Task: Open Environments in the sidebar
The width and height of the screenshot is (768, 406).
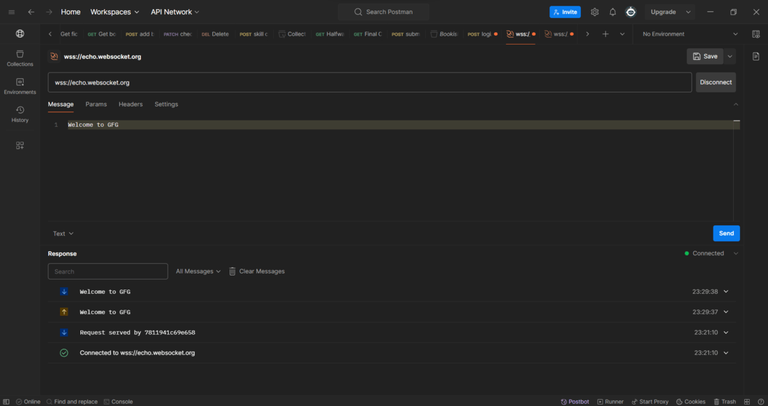Action: [20, 86]
